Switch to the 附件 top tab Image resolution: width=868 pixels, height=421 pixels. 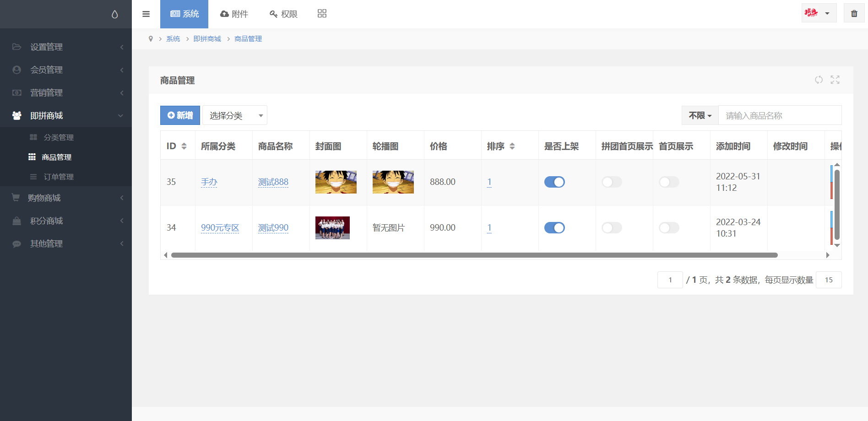[234, 14]
